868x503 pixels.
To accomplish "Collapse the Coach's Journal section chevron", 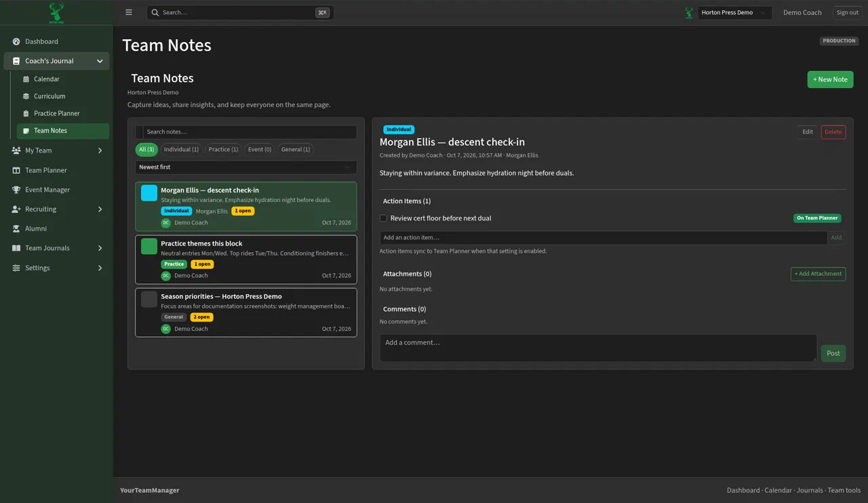I will 100,61.
